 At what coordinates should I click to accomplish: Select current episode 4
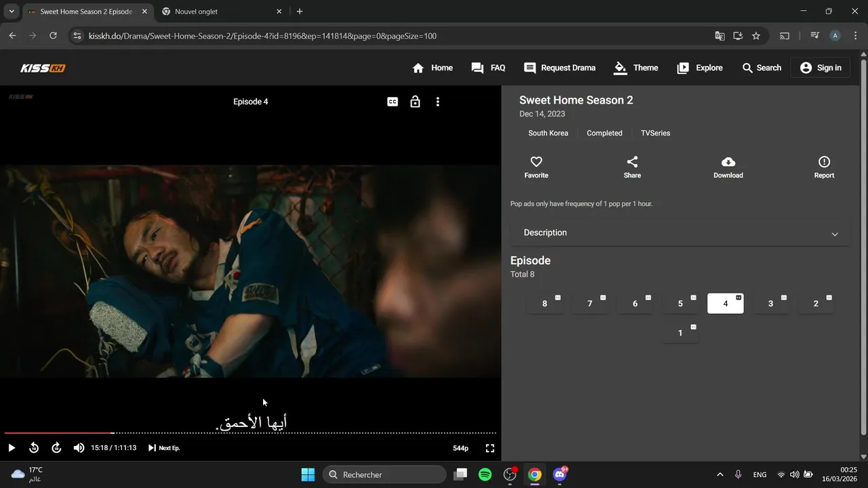coord(726,304)
